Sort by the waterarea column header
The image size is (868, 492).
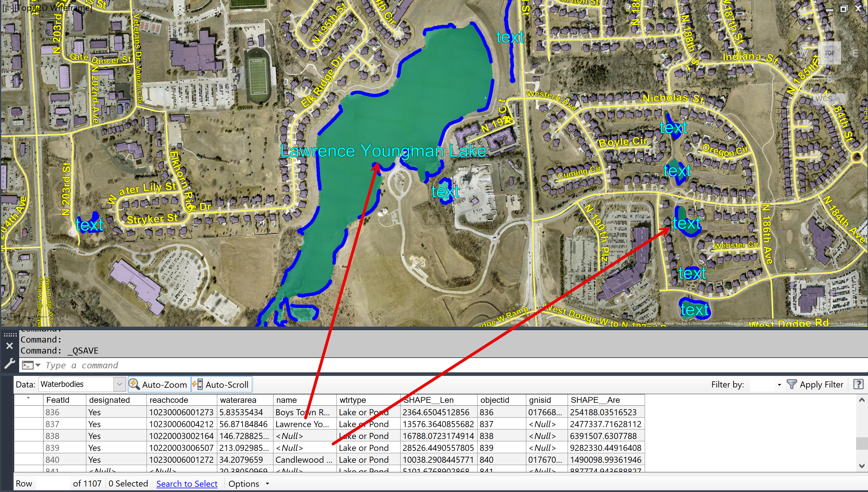(x=238, y=400)
